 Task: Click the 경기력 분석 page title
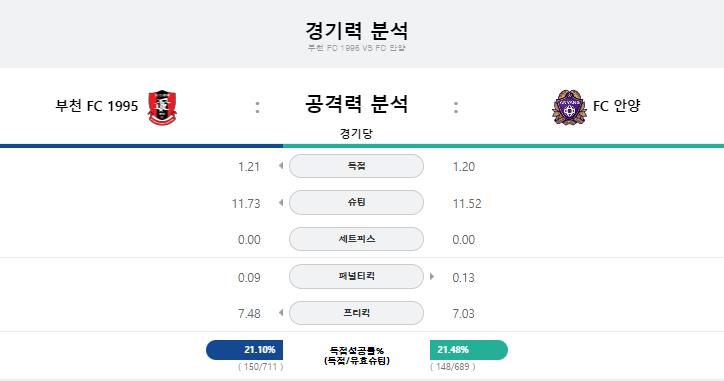tap(356, 30)
